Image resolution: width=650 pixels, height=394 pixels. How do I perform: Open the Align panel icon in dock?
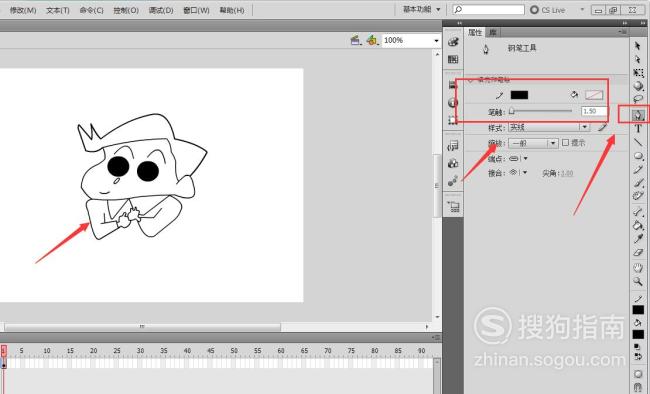click(x=453, y=85)
